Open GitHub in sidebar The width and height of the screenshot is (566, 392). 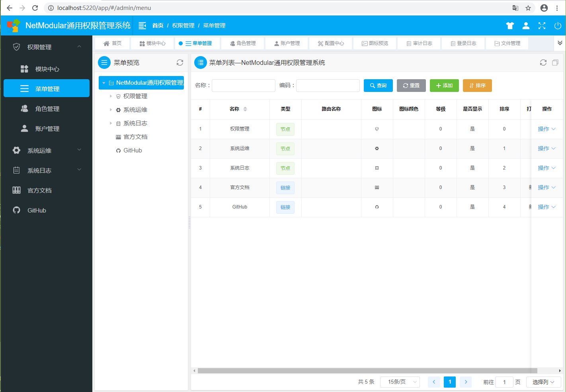(47, 210)
